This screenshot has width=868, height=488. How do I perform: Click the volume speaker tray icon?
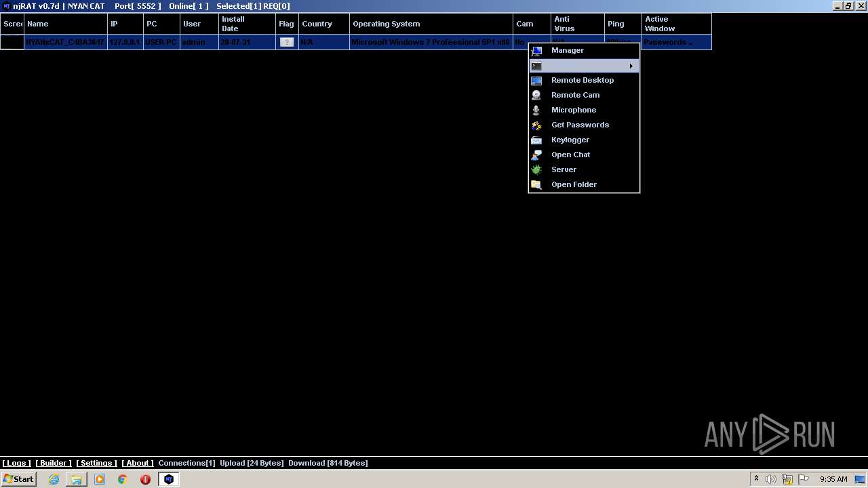(x=771, y=479)
